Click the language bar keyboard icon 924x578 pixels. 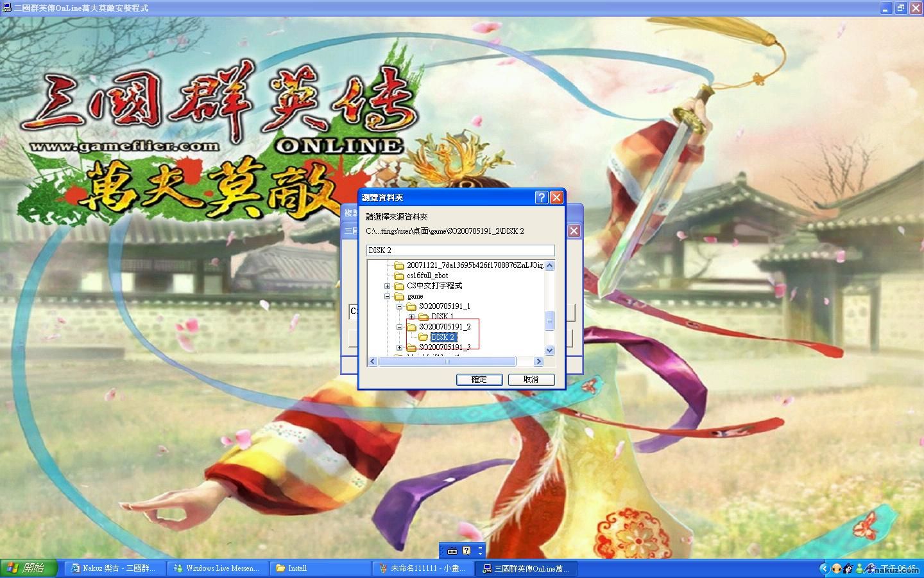click(452, 550)
